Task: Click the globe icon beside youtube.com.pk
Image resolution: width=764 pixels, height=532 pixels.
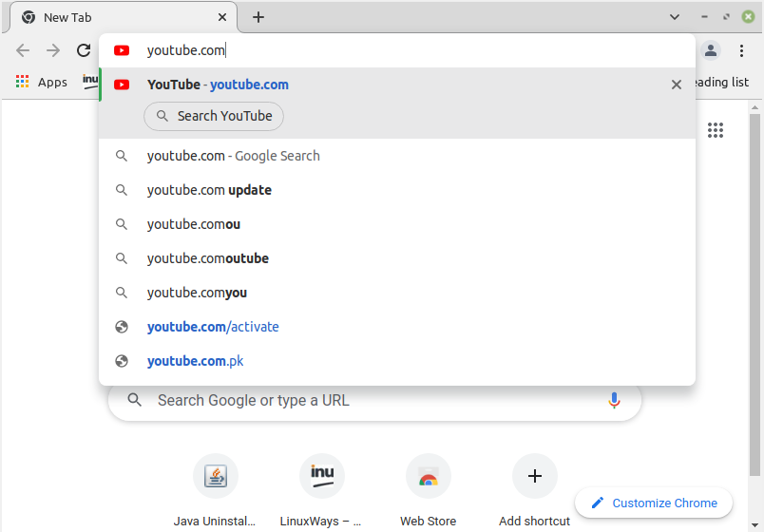Action: [122, 361]
